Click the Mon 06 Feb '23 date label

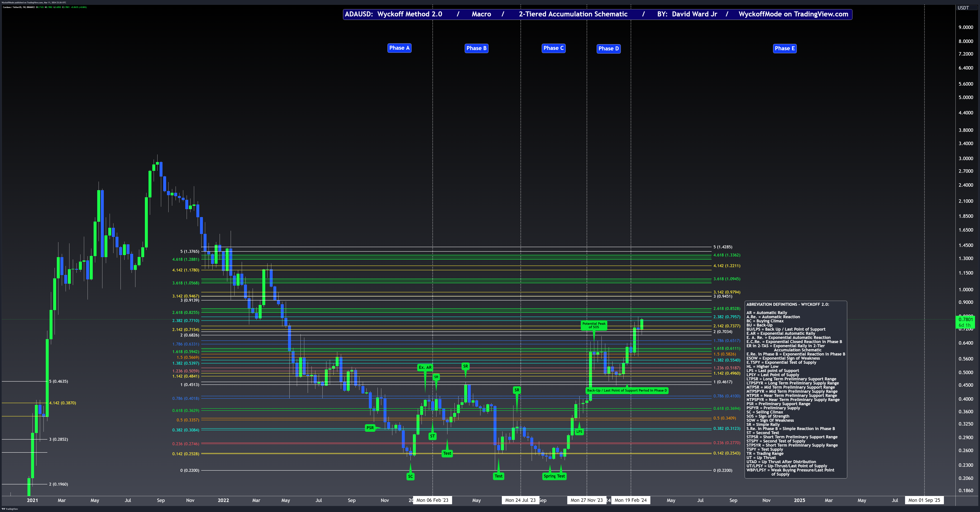click(432, 500)
